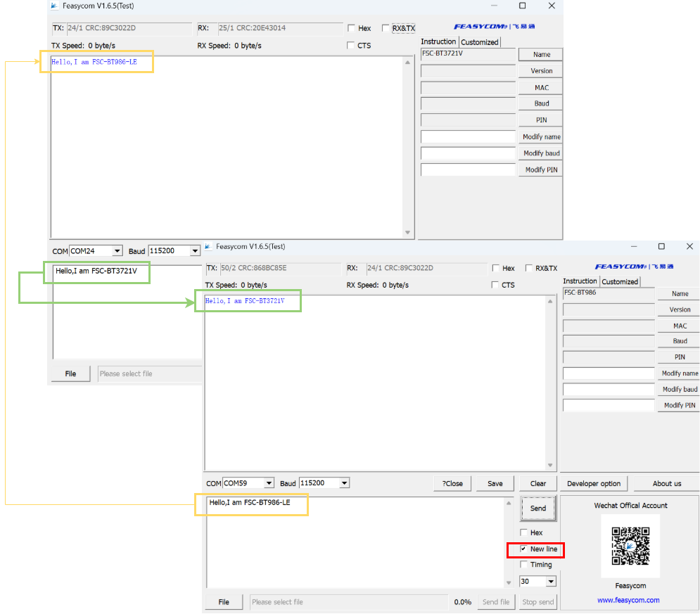Click the Feasycom app icon in the upper window's title bar

(x=54, y=6)
